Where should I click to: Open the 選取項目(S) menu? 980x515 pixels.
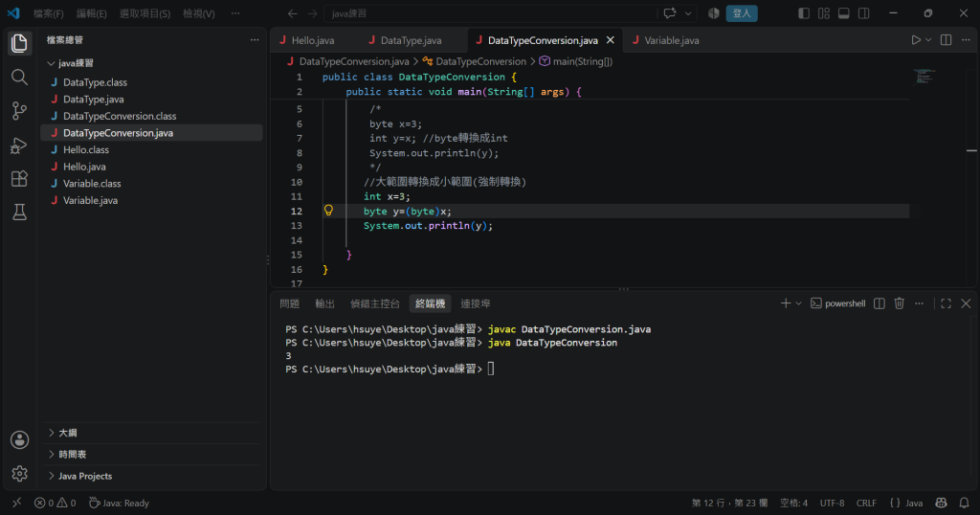click(145, 13)
